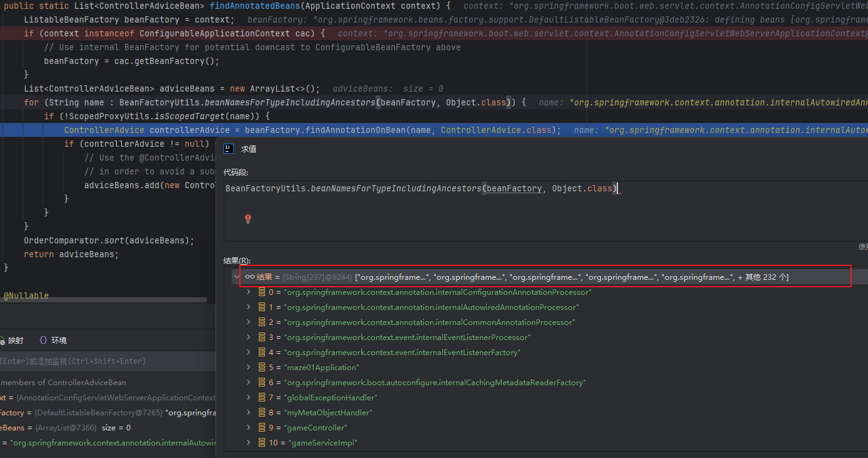The image size is (868, 458).
Task: Click the element icon beside globalExceptionHandler
Action: (x=262, y=398)
